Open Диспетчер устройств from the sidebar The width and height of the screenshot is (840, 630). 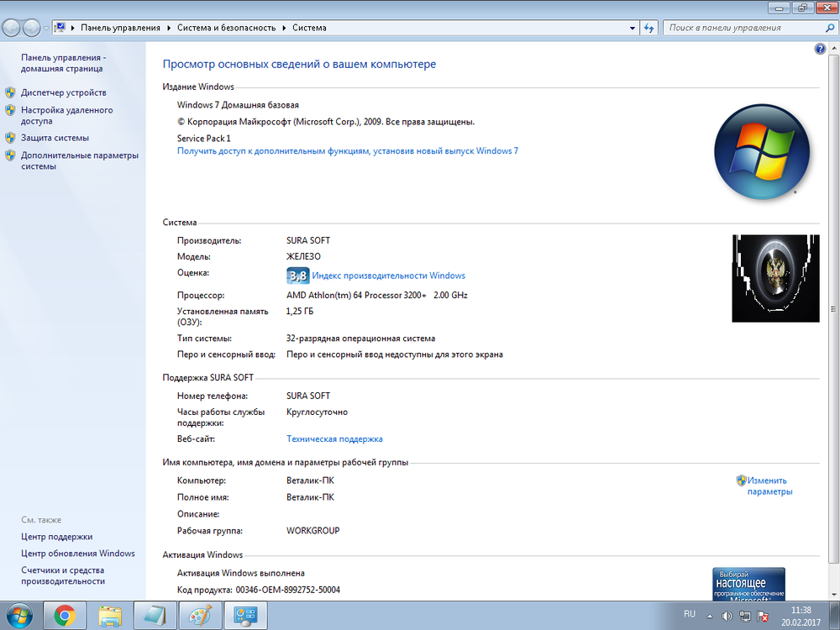(63, 92)
